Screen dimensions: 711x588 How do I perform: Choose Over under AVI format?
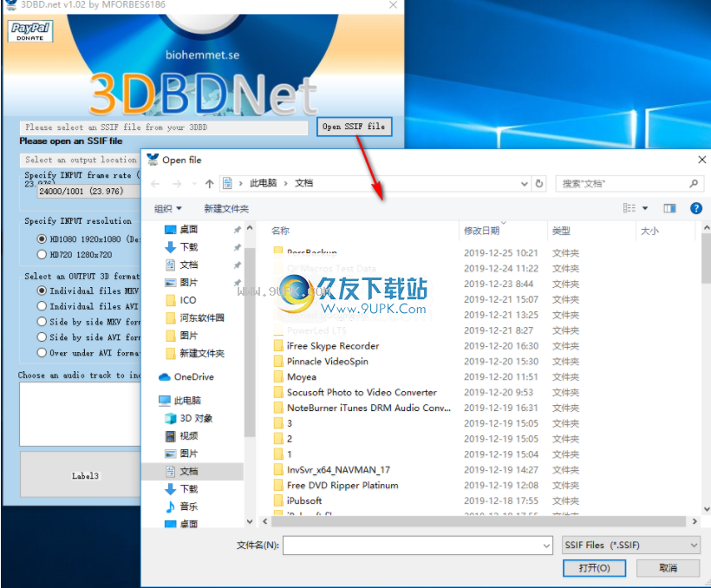(42, 352)
